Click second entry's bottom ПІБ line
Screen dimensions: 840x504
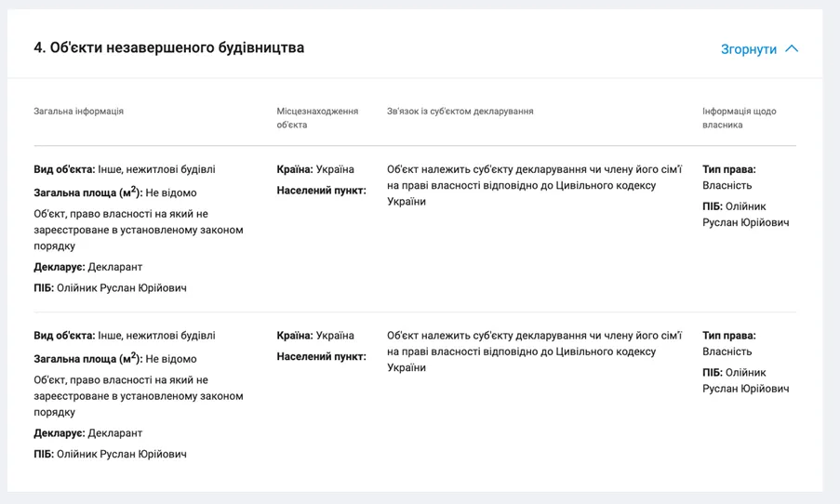[x=110, y=454]
